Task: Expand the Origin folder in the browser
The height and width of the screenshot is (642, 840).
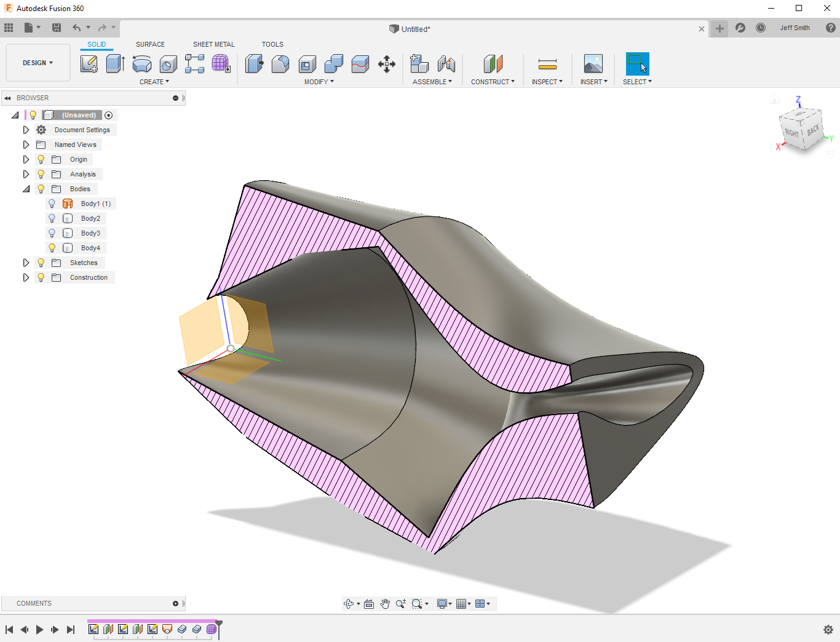Action: point(26,159)
